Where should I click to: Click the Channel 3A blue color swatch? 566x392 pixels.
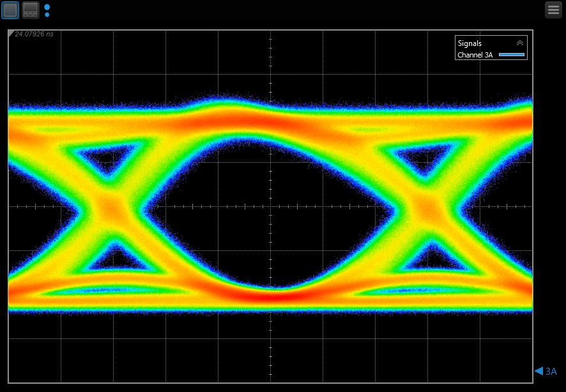click(512, 55)
